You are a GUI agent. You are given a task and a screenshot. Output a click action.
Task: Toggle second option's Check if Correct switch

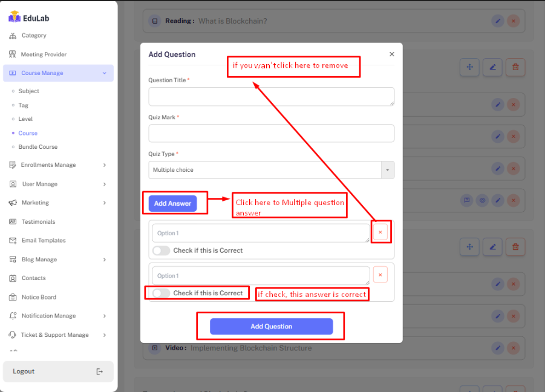point(161,293)
